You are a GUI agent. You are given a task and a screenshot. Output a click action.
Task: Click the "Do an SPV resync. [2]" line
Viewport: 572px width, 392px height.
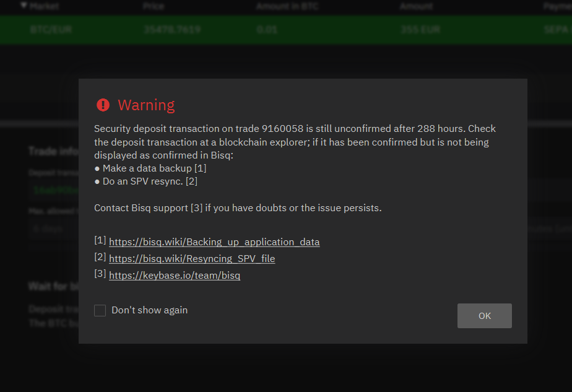click(x=146, y=181)
